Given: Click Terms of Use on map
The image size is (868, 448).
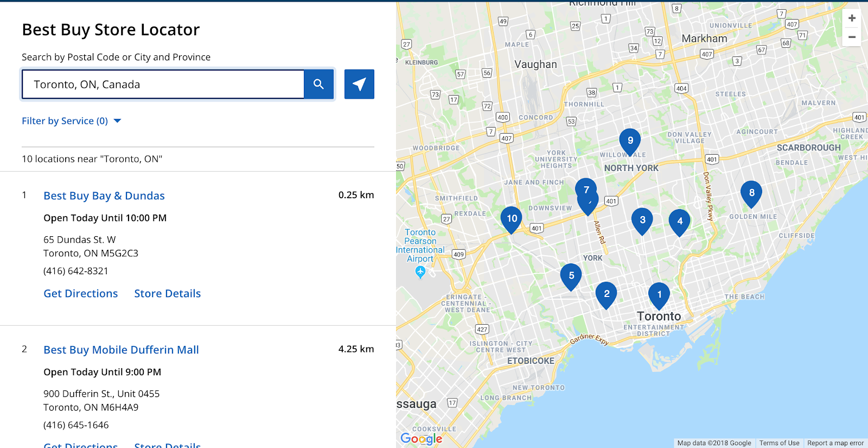Looking at the screenshot, I should point(779,443).
